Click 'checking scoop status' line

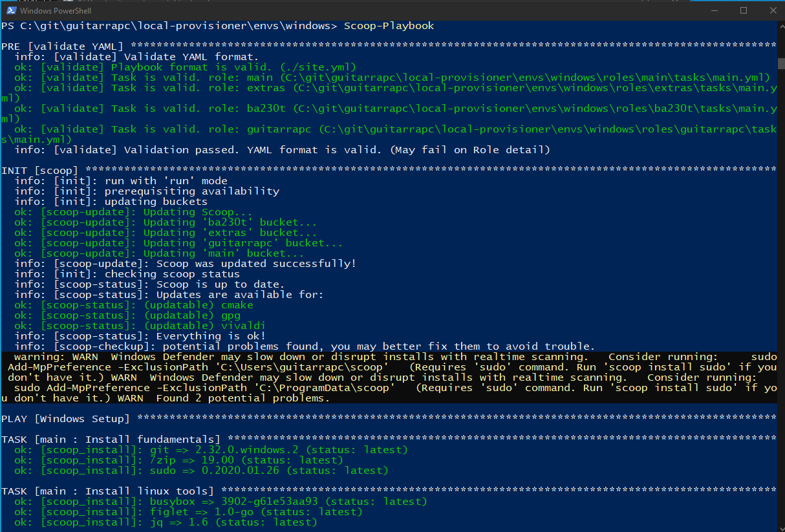point(127,274)
